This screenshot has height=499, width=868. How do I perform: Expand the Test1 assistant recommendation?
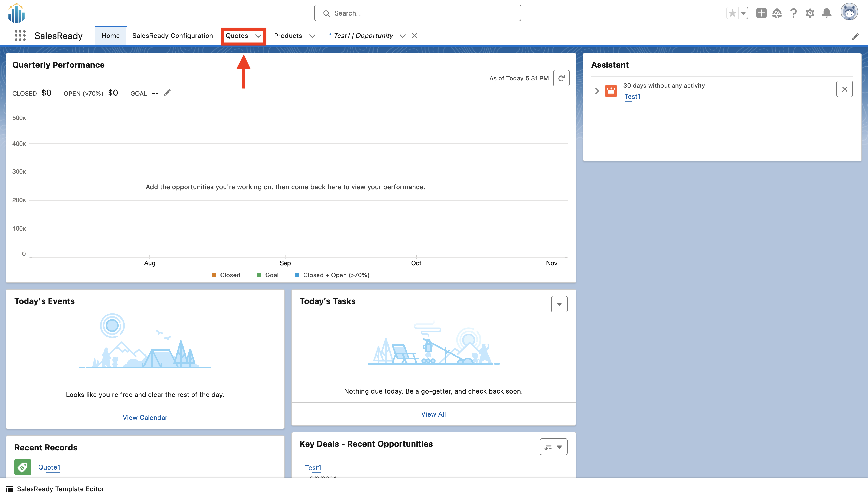coord(597,91)
